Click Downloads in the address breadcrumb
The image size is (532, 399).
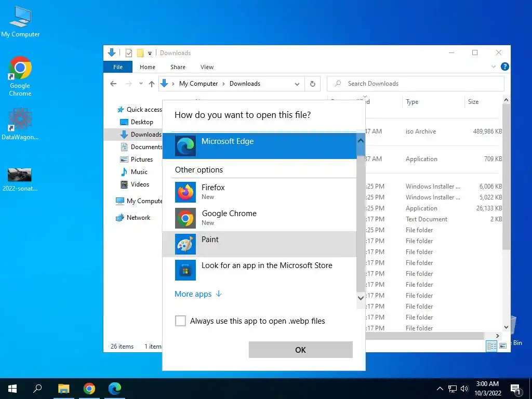(245, 84)
